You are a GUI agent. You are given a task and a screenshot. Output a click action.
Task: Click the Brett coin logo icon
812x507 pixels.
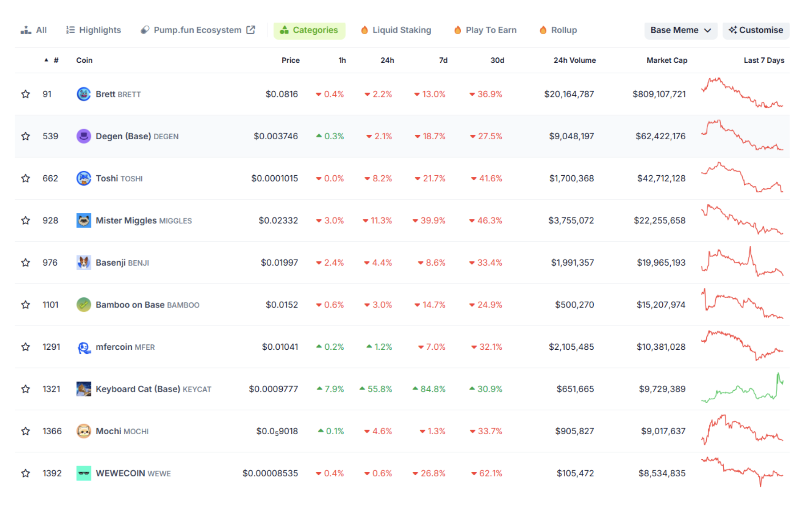[84, 94]
